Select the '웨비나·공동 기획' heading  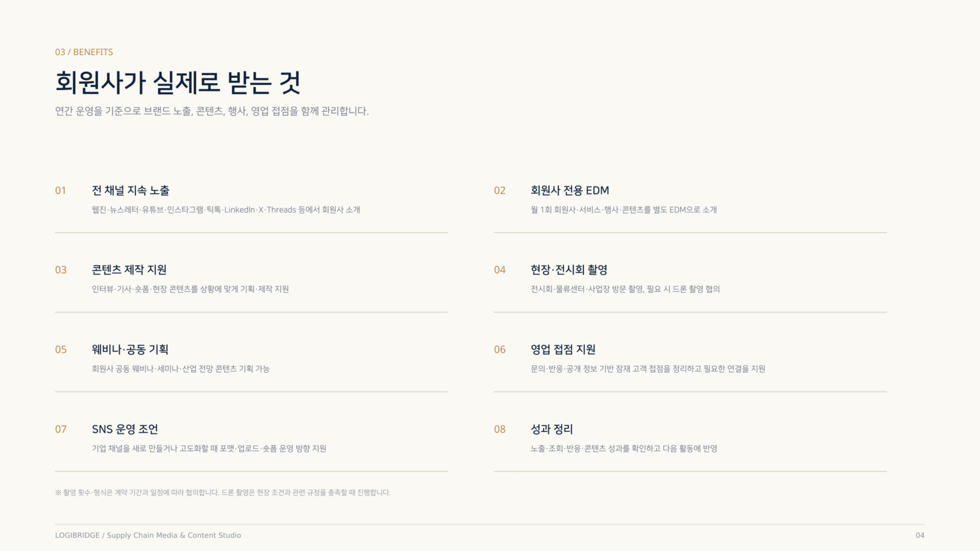(x=130, y=350)
